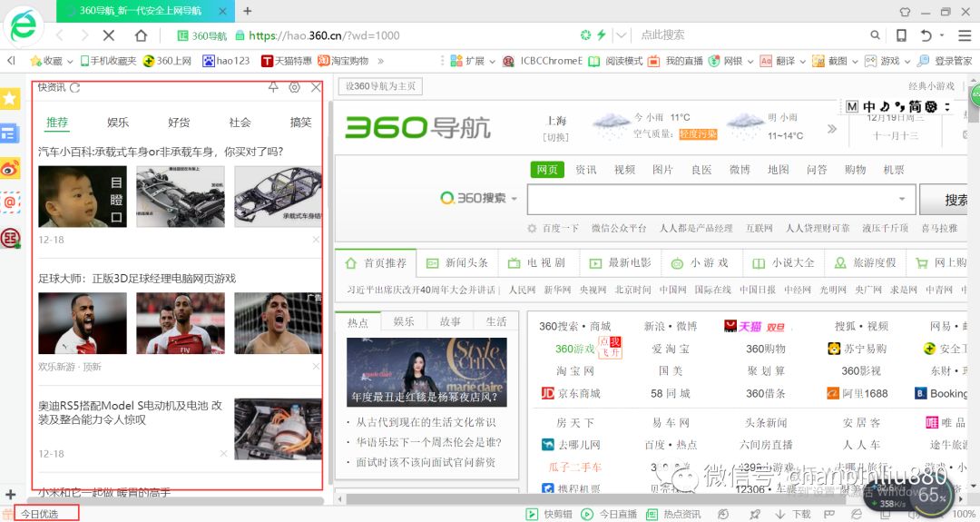Add sidebar app with plus icon

(10, 495)
